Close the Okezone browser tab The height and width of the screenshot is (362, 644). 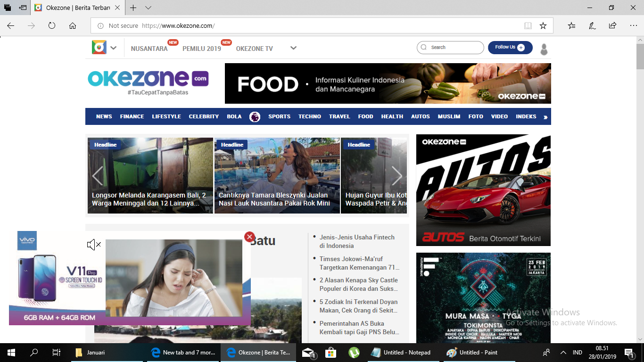pos(117,8)
